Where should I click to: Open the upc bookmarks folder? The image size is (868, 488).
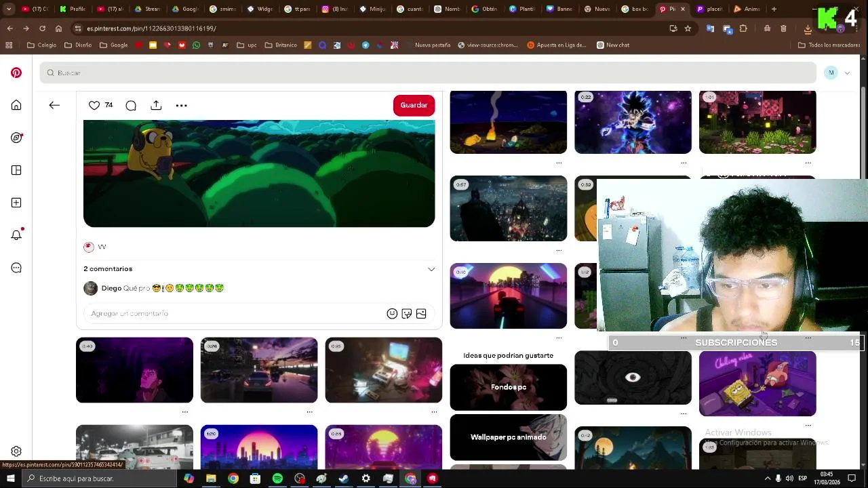pos(247,45)
